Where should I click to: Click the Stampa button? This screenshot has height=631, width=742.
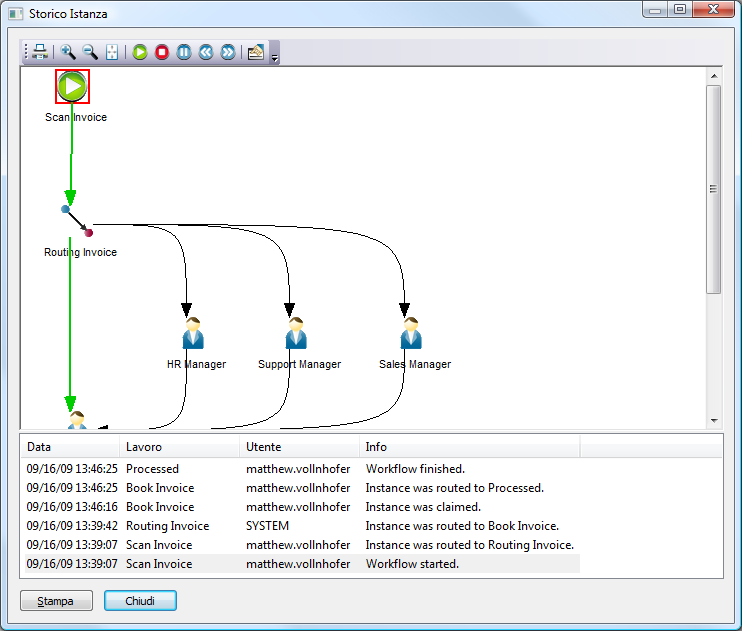[x=56, y=601]
